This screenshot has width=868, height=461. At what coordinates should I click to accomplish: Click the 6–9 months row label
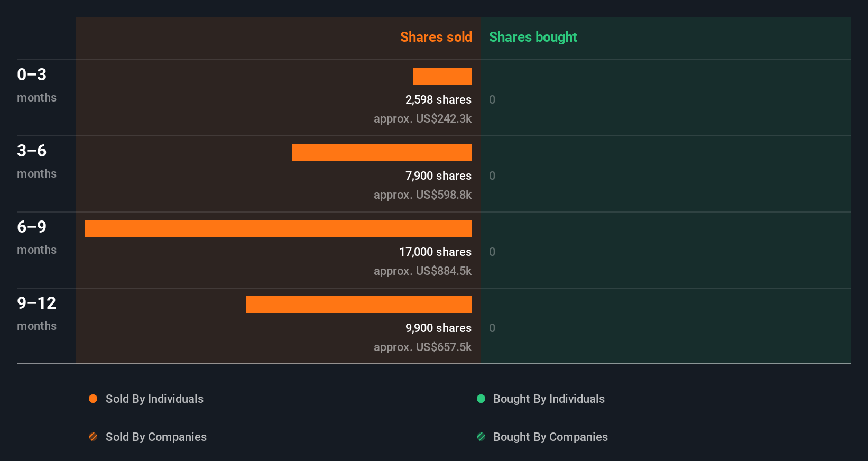click(x=36, y=237)
